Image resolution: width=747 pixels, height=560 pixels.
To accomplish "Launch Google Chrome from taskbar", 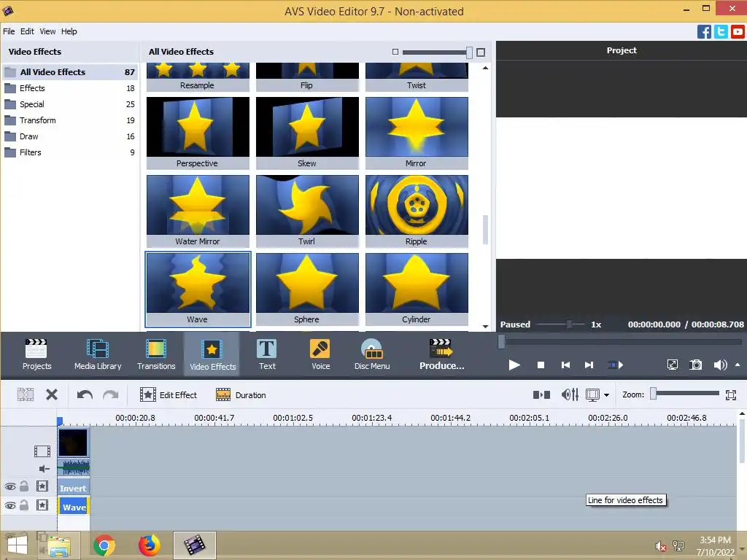I will (104, 545).
